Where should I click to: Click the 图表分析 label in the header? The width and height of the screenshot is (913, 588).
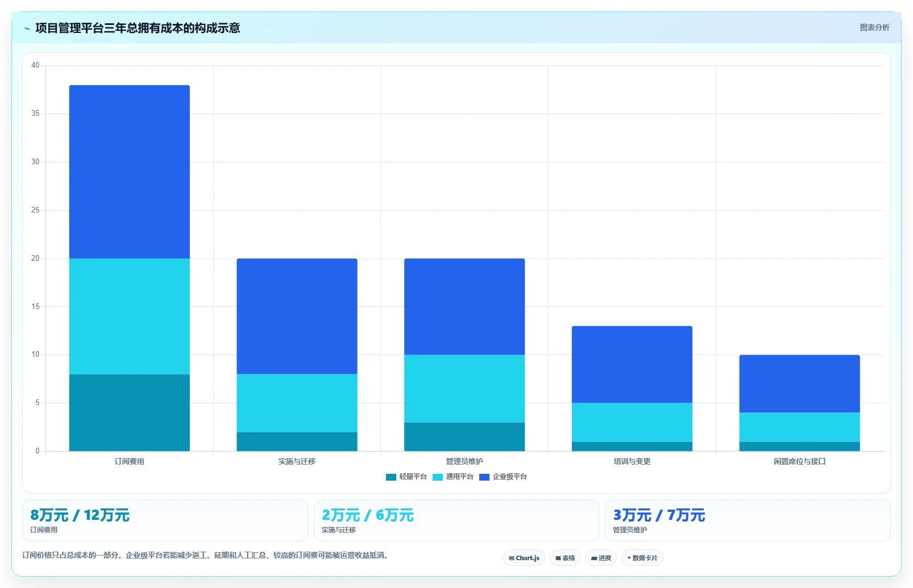(874, 27)
